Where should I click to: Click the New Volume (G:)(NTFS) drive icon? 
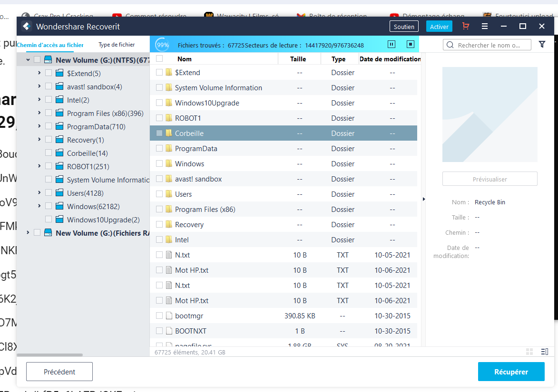click(48, 60)
